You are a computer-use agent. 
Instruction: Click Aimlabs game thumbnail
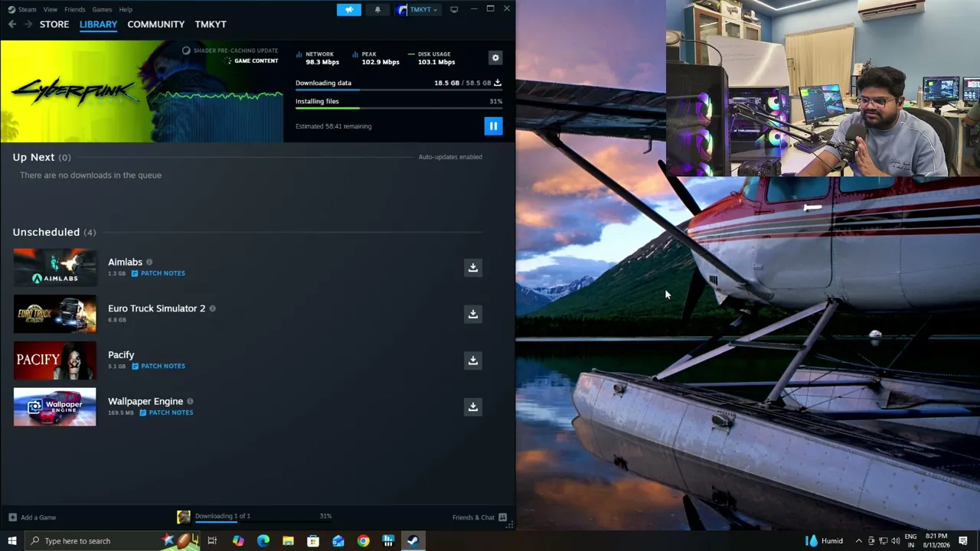pos(55,267)
